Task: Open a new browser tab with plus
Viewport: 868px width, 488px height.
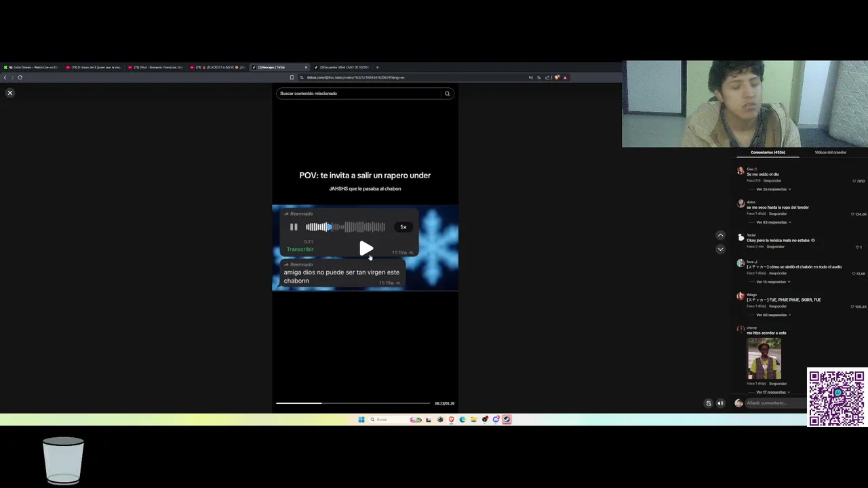Action: click(x=377, y=67)
